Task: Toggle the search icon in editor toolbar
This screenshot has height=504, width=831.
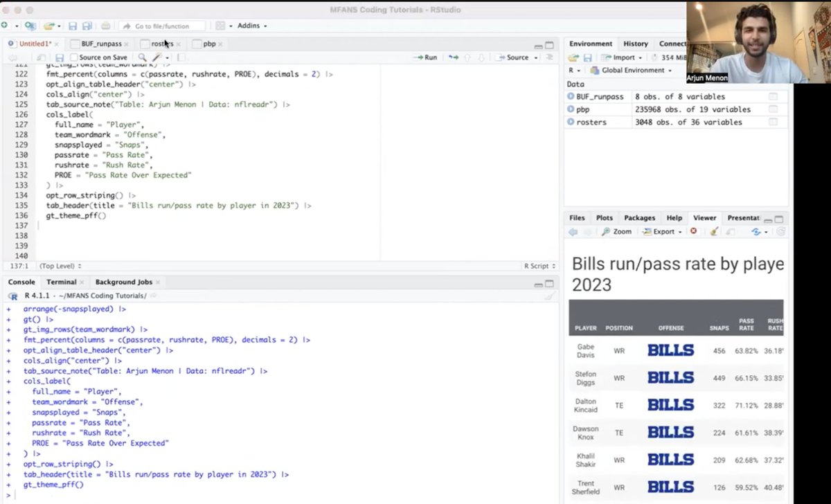Action: coord(141,57)
